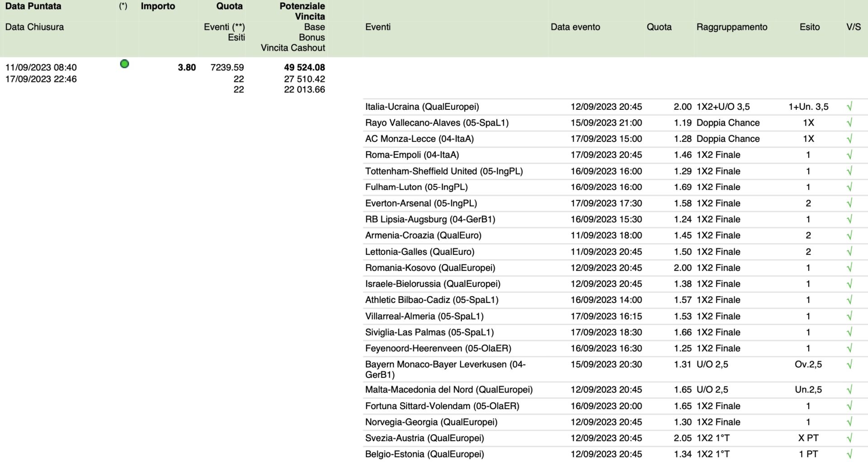Image resolution: width=868 pixels, height=462 pixels.
Task: Select the AC Monza-Lecce (04-ItaA) event
Action: 420,139
